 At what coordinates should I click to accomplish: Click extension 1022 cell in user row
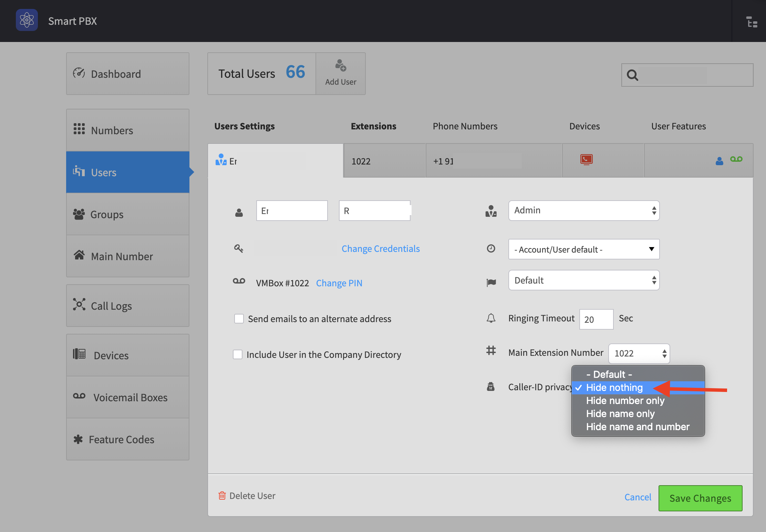click(x=385, y=161)
